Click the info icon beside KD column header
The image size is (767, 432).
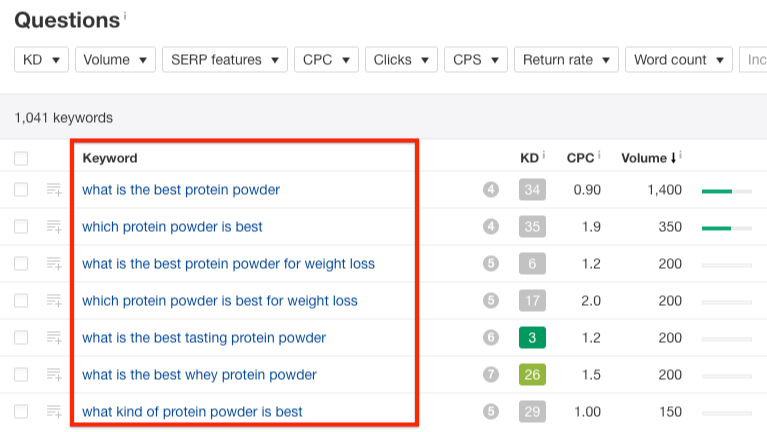point(544,156)
